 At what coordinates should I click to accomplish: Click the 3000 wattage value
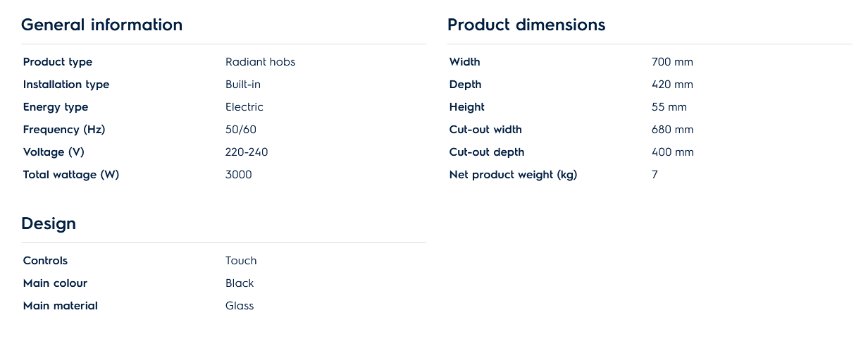(x=238, y=175)
